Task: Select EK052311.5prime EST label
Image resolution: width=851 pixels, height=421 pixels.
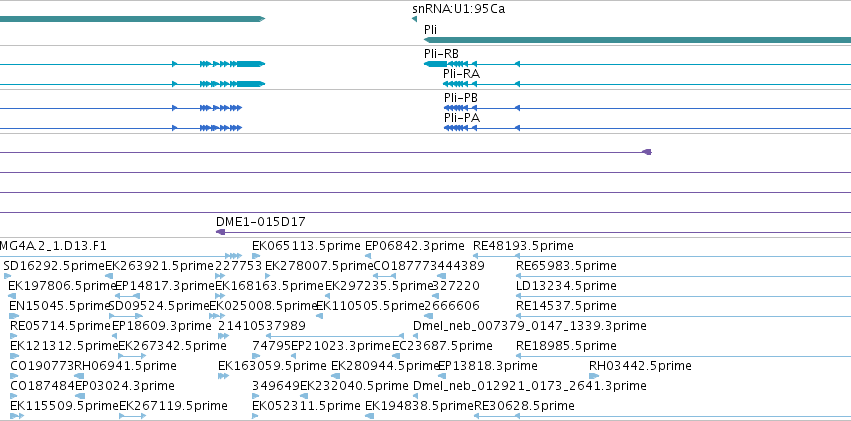Action: tap(306, 406)
